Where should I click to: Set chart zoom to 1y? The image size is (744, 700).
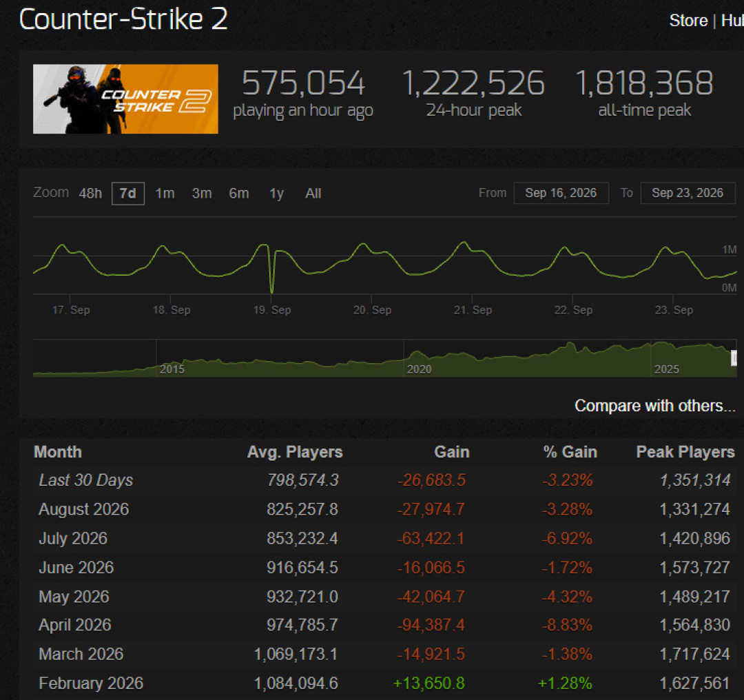tap(277, 193)
